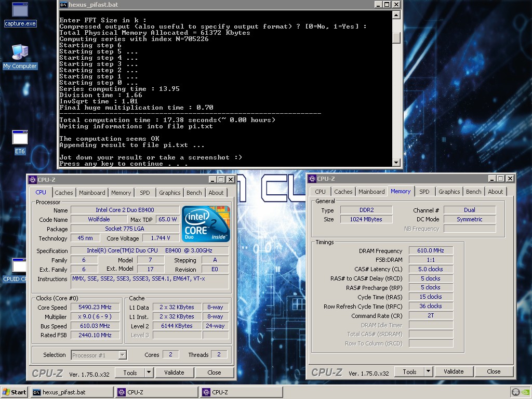Click console scrollbar down arrow
Viewport: 532px width, 399px height.
[396, 163]
